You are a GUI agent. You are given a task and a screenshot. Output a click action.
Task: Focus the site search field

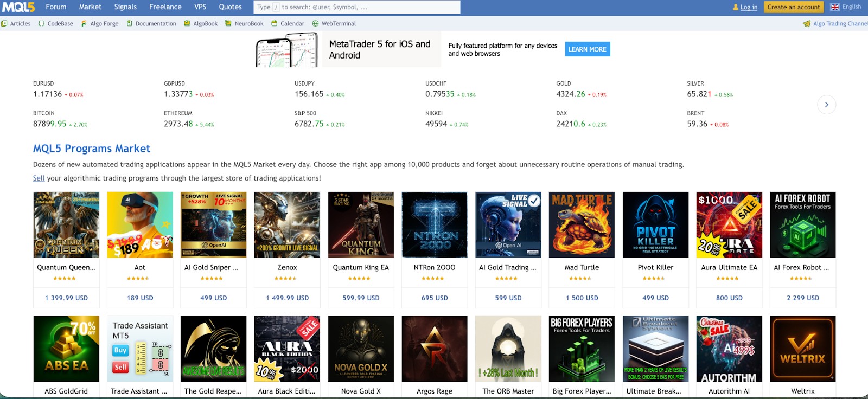click(x=357, y=7)
